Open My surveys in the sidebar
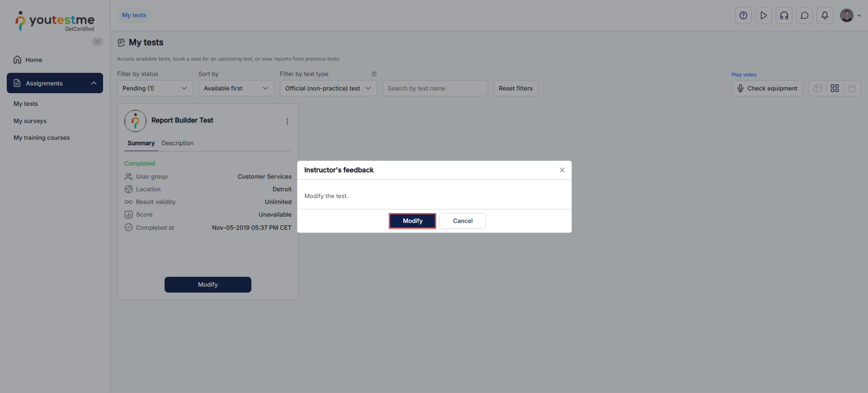868x393 pixels. click(30, 121)
